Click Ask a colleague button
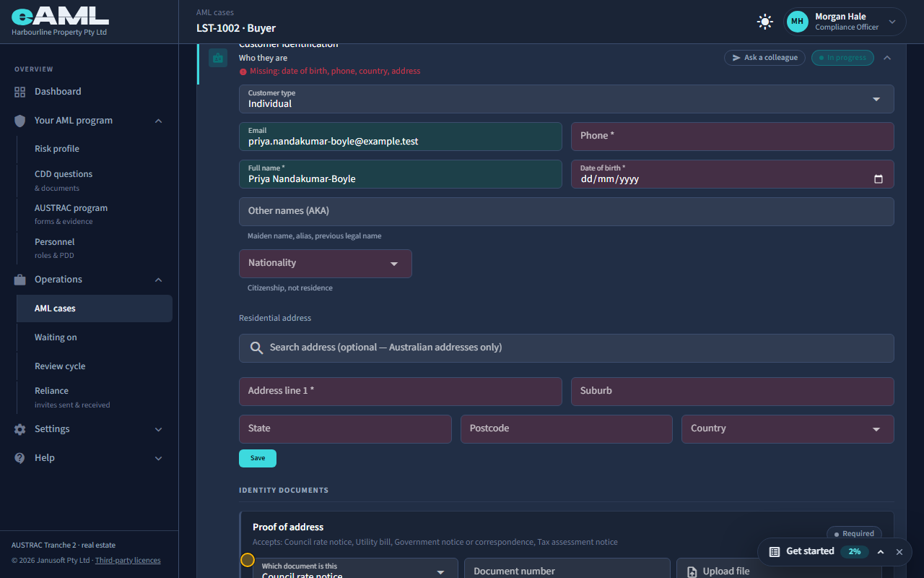924x578 pixels. tap(765, 58)
